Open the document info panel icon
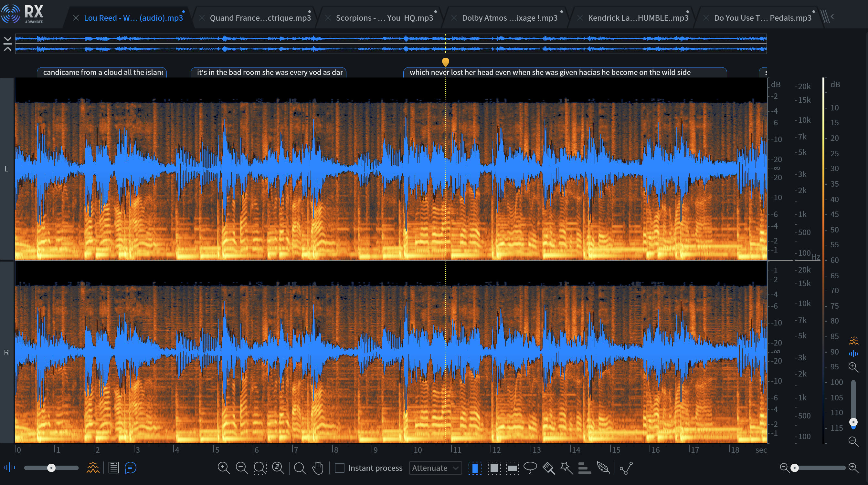The image size is (868, 485). click(x=114, y=468)
